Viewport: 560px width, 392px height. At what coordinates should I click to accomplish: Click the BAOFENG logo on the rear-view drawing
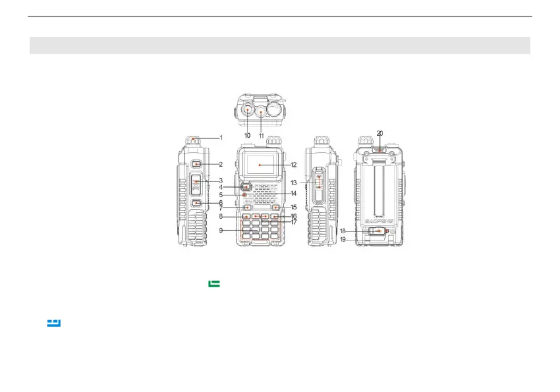click(x=379, y=221)
